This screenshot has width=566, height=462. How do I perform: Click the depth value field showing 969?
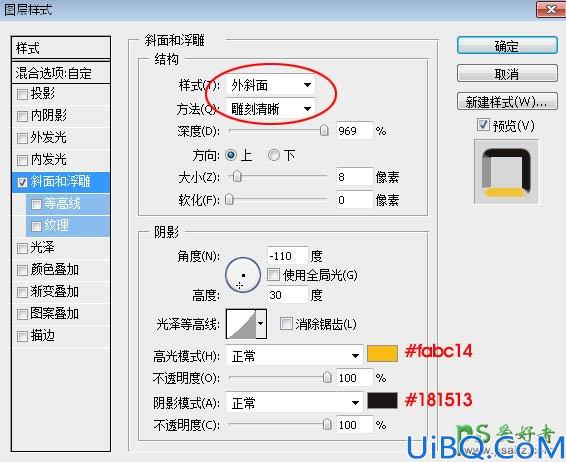(354, 130)
